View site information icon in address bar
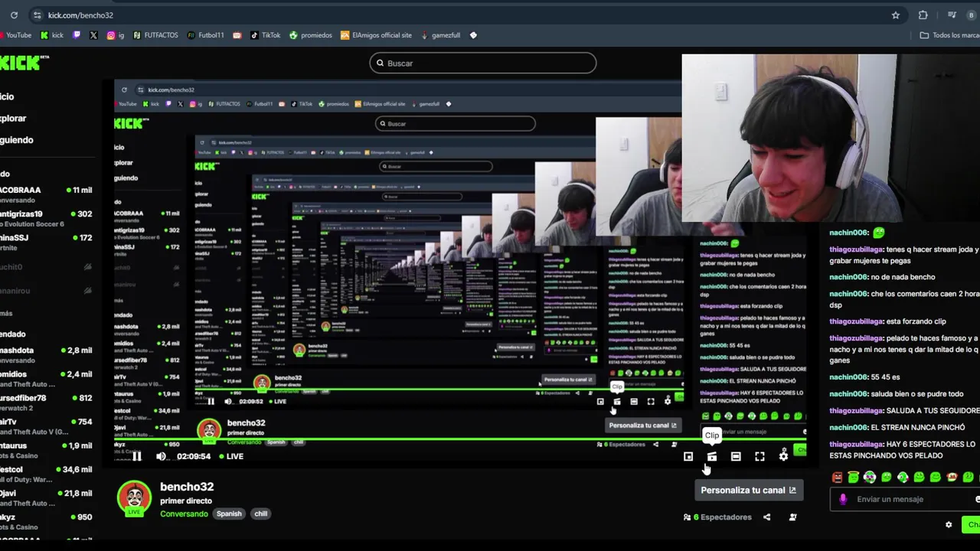This screenshot has width=980, height=551. pyautogui.click(x=37, y=15)
